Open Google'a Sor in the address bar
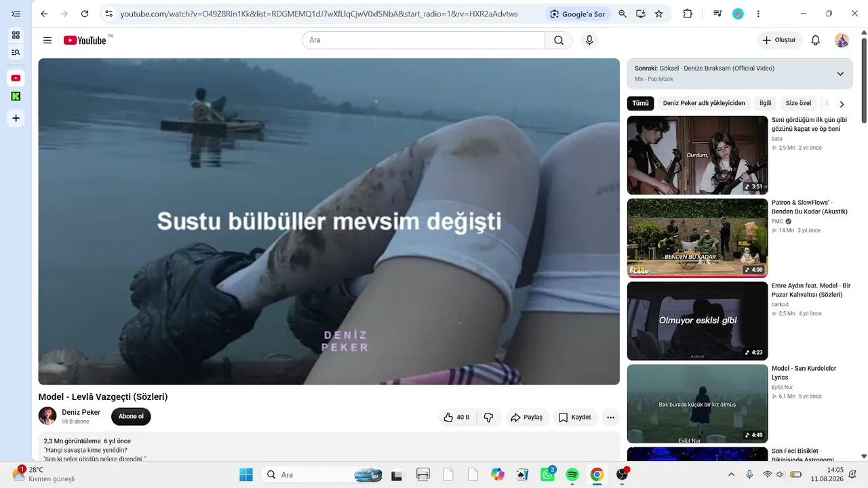This screenshot has height=488, width=868. 577,14
